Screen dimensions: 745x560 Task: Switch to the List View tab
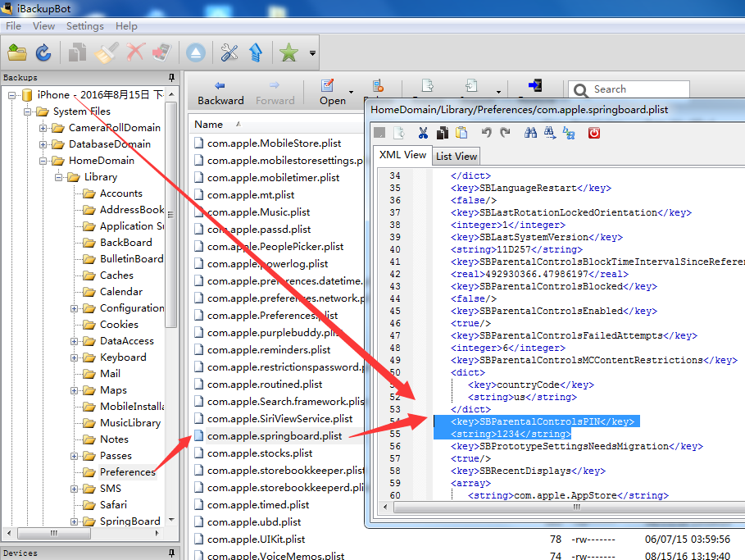(x=457, y=156)
